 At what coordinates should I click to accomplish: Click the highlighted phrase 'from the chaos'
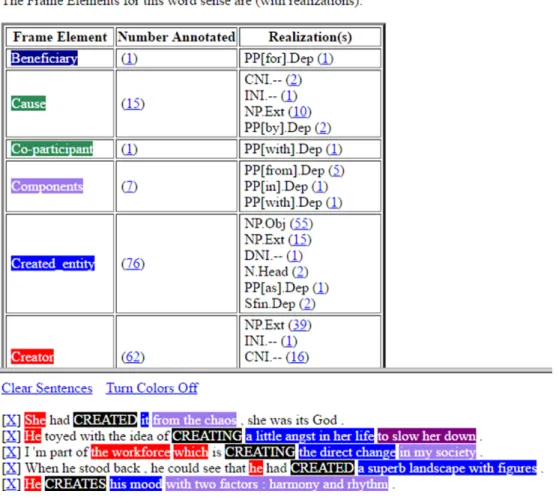click(194, 420)
